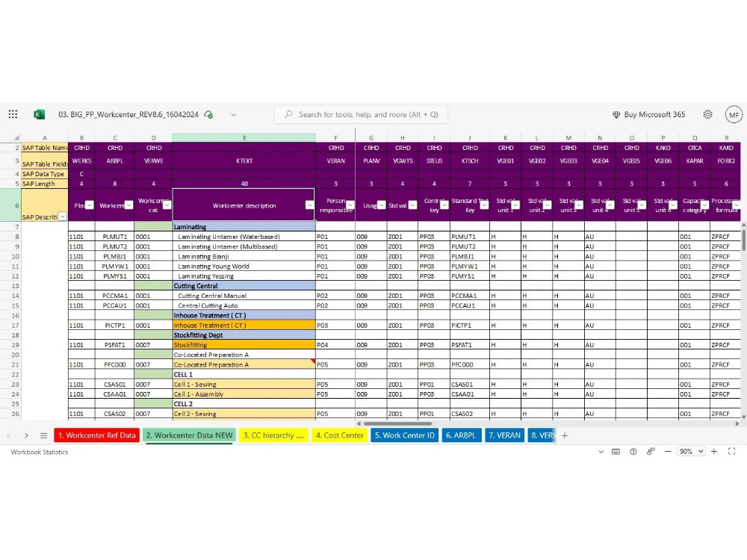Image resolution: width=747 pixels, height=560 pixels.
Task: Select the 'SAP Data Type' label cell
Action: tap(45, 174)
